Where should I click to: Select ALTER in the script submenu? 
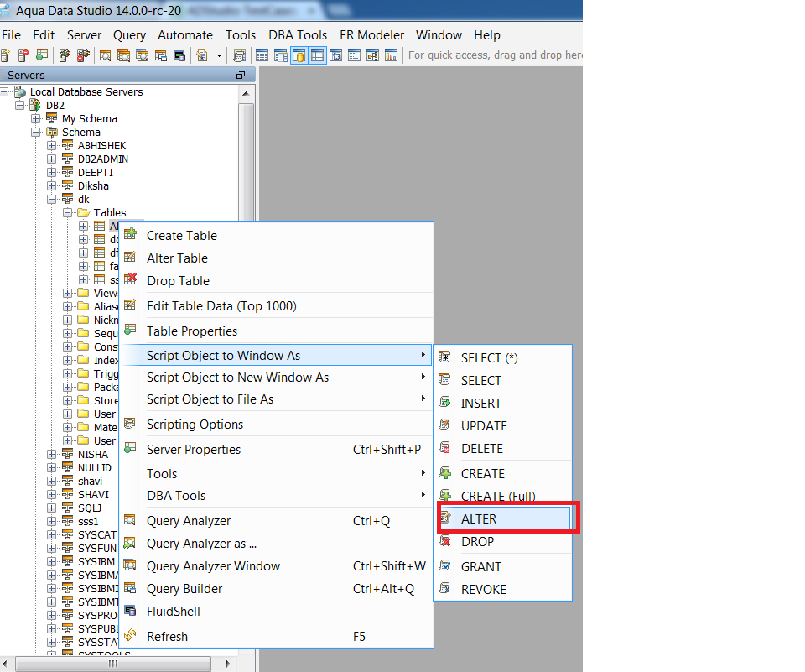click(x=503, y=518)
